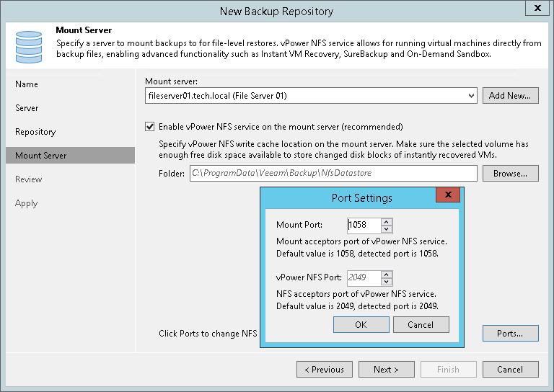Expand the Mount server dropdown
The width and height of the screenshot is (554, 392).
(x=471, y=95)
